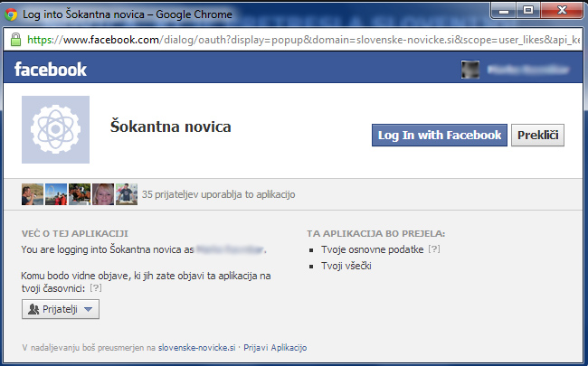
Task: Click the Prijavi Aplikacijo link
Action: click(x=275, y=348)
